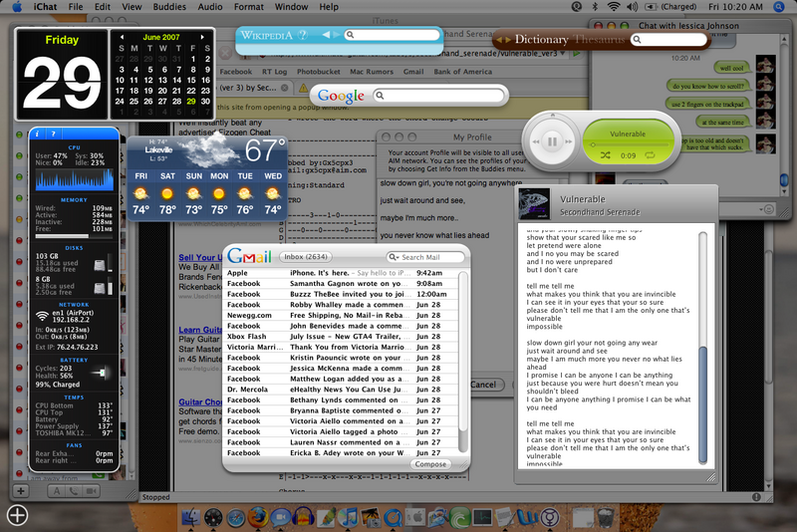This screenshot has width=797, height=532.
Task: Click Dictionary widget search field
Action: tap(668, 39)
